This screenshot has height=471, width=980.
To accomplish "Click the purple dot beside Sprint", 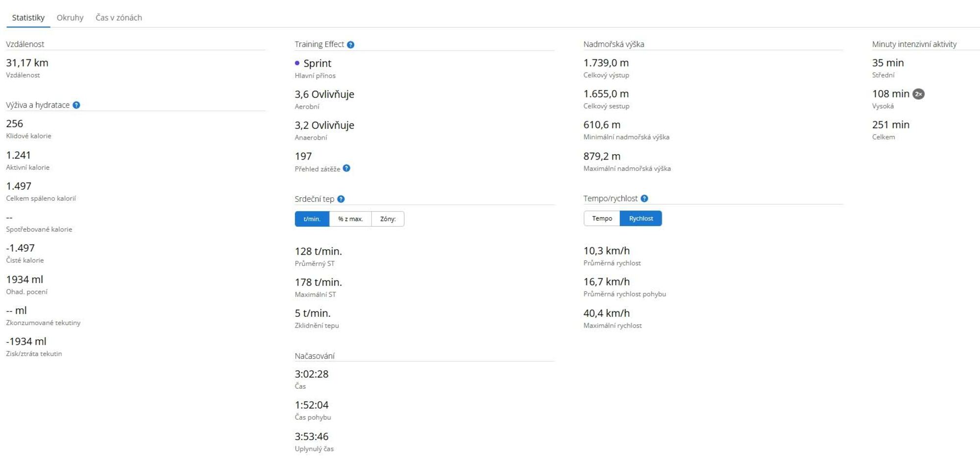I will (x=297, y=63).
